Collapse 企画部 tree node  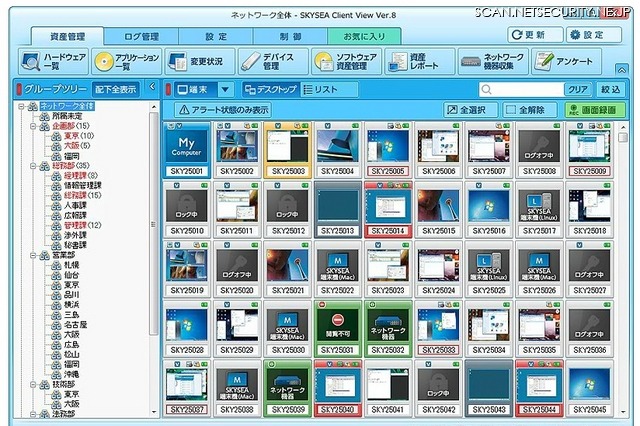pos(33,126)
